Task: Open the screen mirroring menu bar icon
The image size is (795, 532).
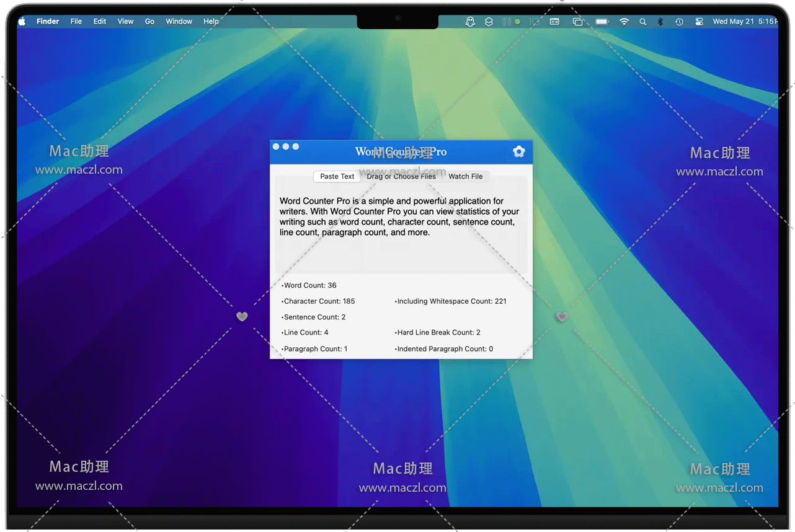Action: [x=577, y=22]
